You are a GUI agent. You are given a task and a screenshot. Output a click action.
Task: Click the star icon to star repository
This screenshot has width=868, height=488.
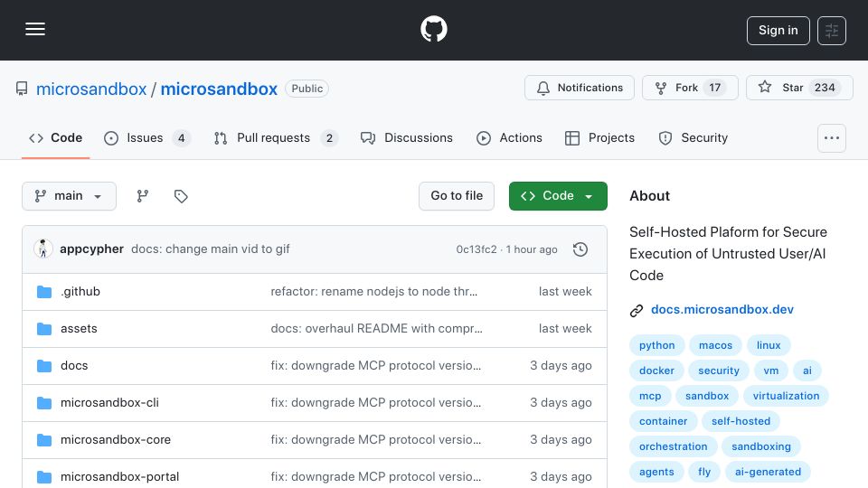click(x=765, y=87)
